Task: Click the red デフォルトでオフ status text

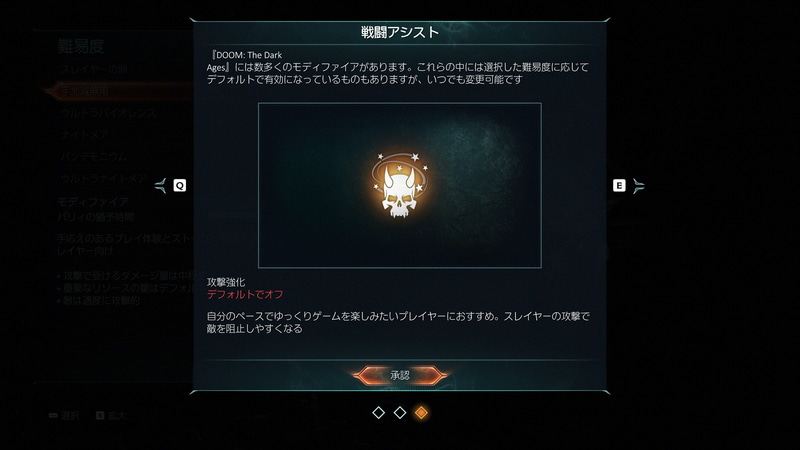Action: point(245,294)
